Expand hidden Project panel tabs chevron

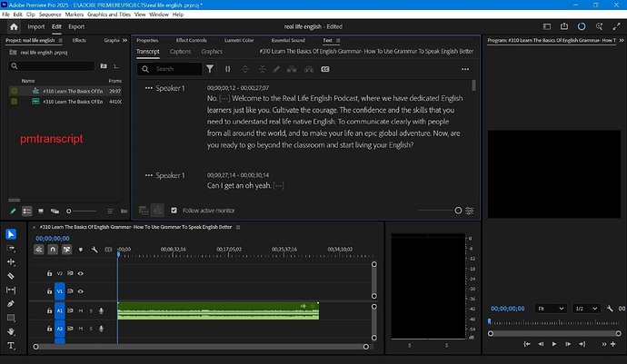point(124,40)
